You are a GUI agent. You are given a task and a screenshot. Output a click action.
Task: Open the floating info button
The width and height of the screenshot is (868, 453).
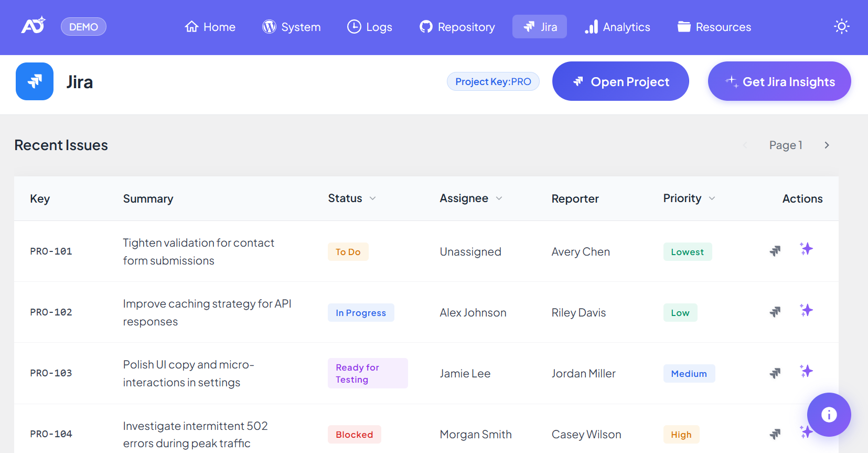pyautogui.click(x=829, y=415)
